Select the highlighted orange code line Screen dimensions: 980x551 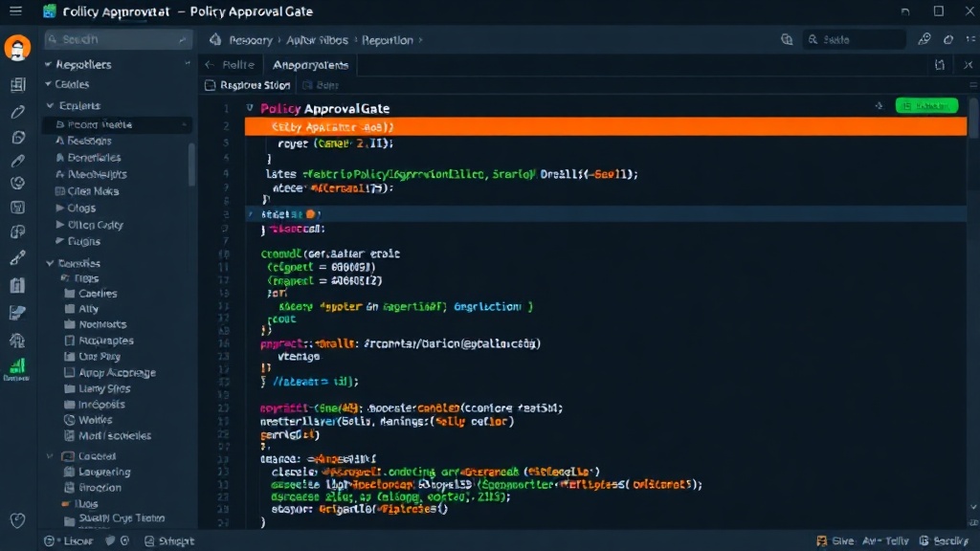pos(606,127)
